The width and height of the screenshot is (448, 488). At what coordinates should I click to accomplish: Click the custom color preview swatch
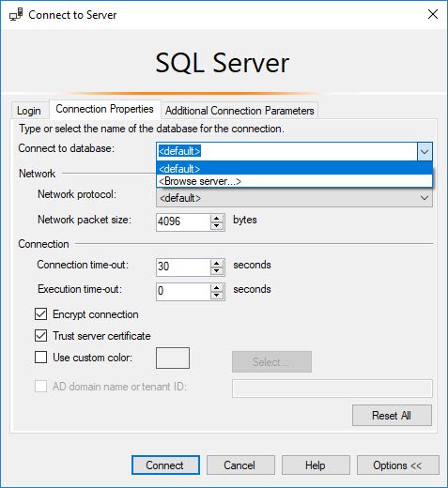click(173, 358)
